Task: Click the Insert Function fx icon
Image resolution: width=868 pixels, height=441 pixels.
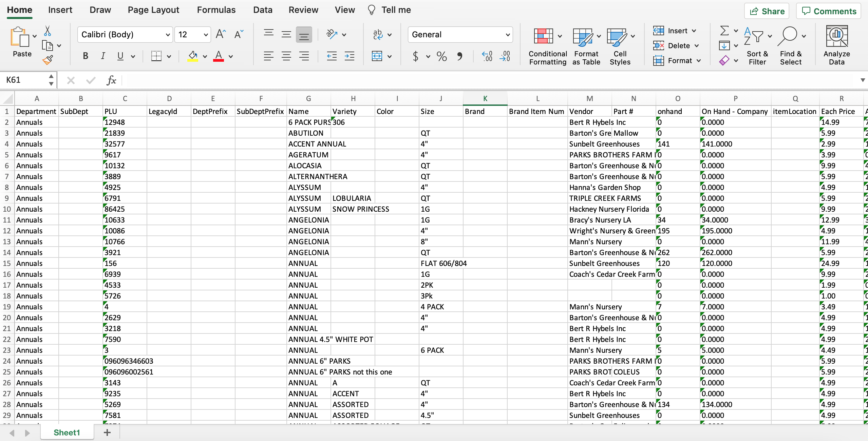Action: coord(111,80)
